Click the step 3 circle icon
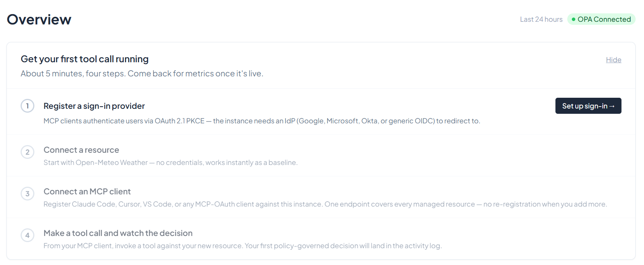 click(27, 194)
